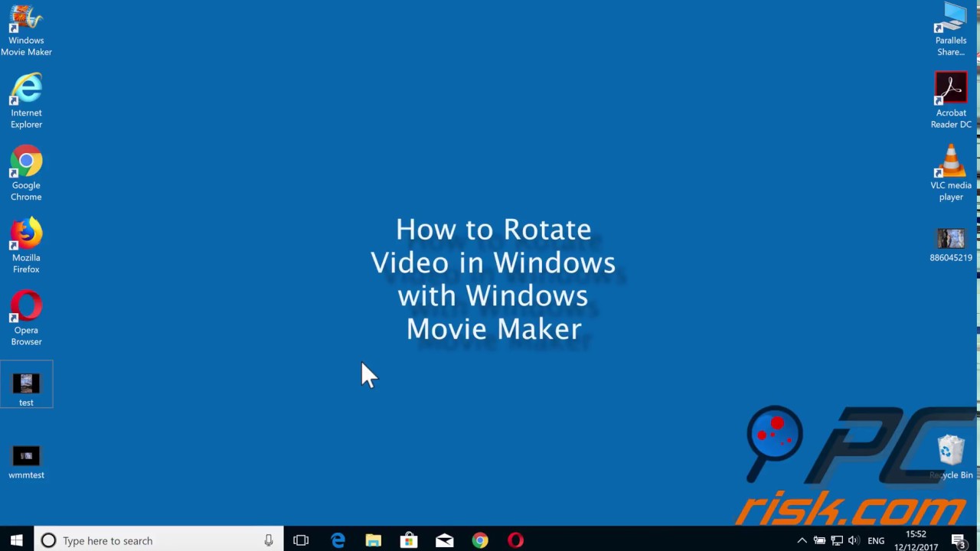Open Task View from the taskbar
Image resolution: width=980 pixels, height=551 pixels.
point(301,540)
